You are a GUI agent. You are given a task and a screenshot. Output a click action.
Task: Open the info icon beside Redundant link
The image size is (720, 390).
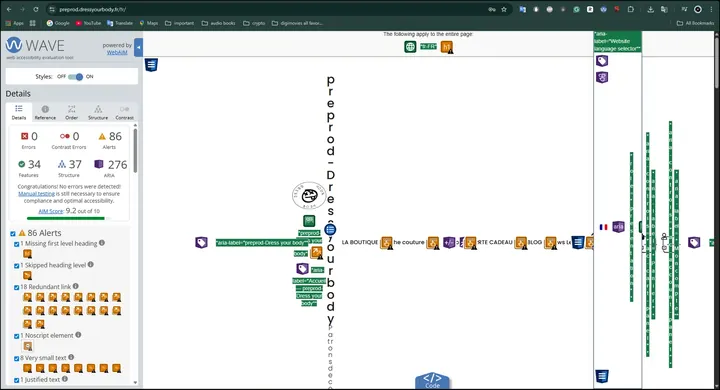(x=76, y=286)
